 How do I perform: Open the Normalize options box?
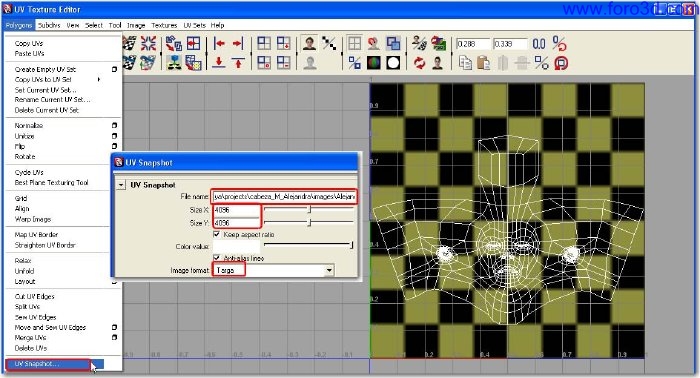click(114, 125)
